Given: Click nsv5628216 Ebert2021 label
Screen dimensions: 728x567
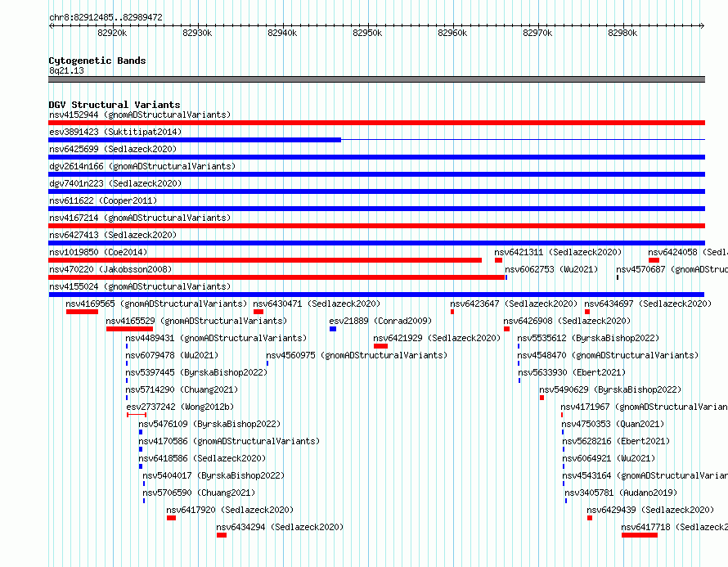Looking at the screenshot, I should coord(616,441).
